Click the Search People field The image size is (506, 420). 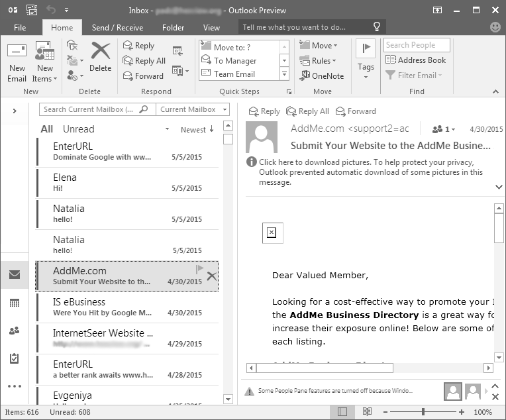417,45
